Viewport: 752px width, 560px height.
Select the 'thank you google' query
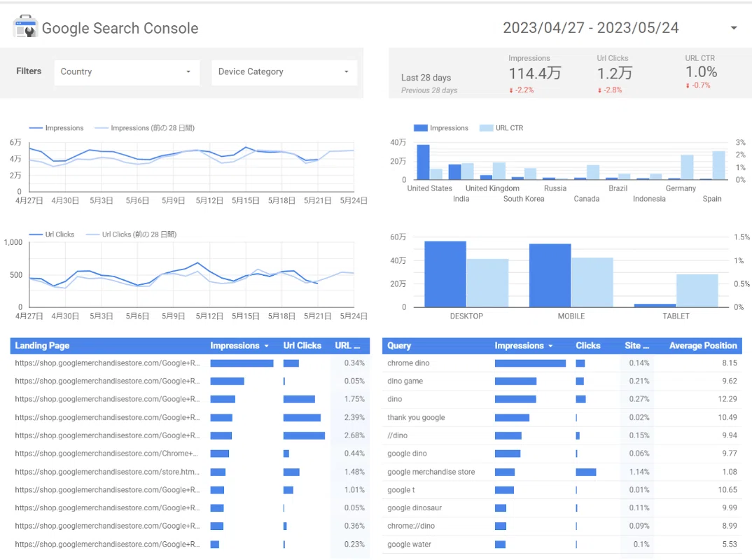click(416, 418)
